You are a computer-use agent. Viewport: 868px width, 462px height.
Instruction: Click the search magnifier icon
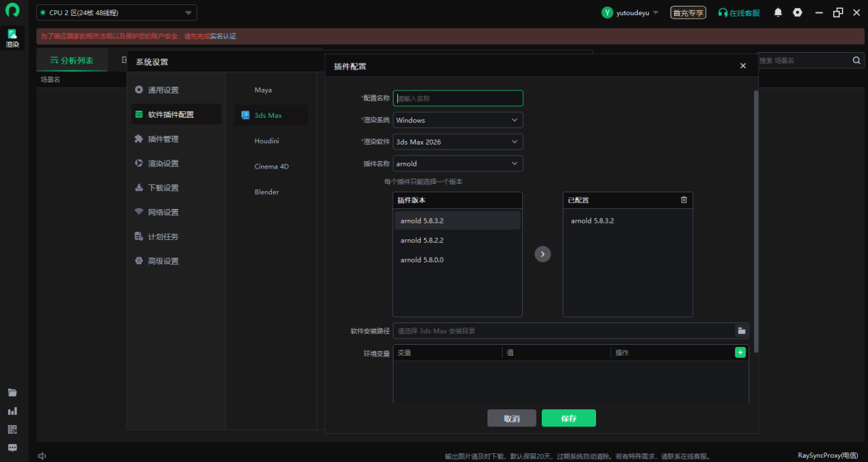[856, 61]
